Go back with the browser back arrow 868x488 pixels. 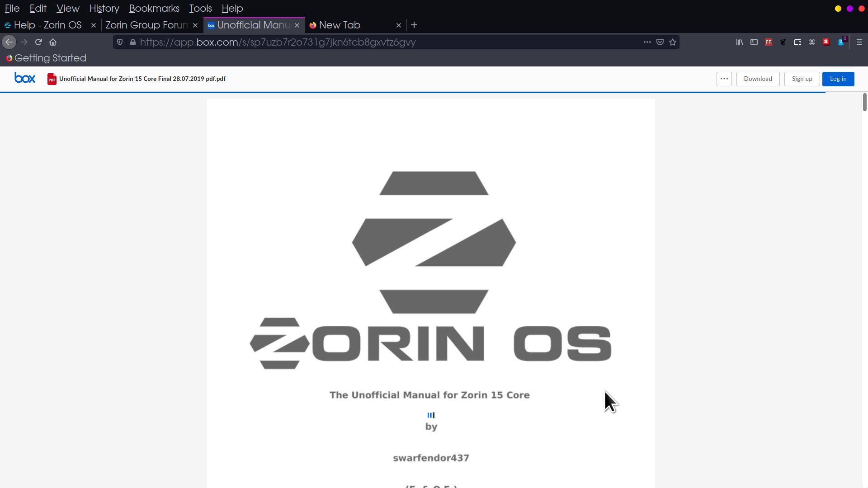tap(9, 42)
